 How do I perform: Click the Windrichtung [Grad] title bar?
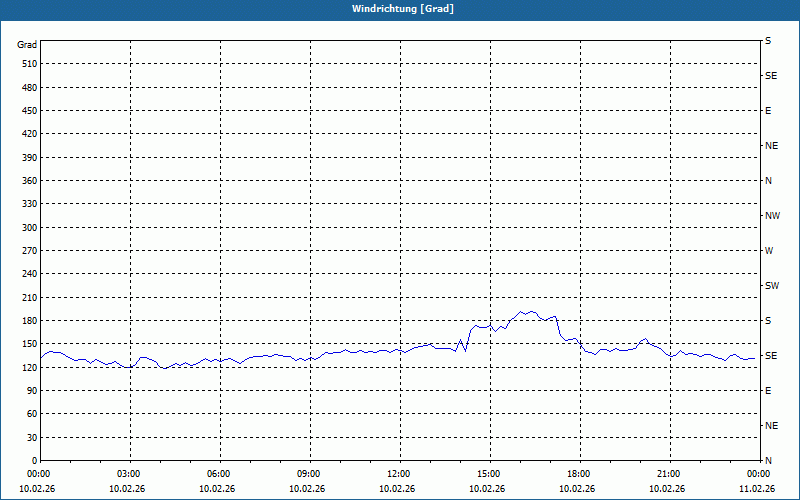[400, 9]
